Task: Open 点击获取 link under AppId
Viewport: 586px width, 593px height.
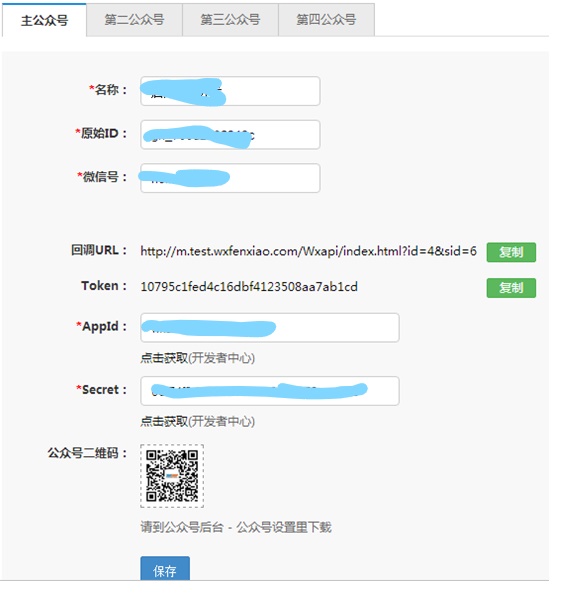Action: click(x=164, y=358)
